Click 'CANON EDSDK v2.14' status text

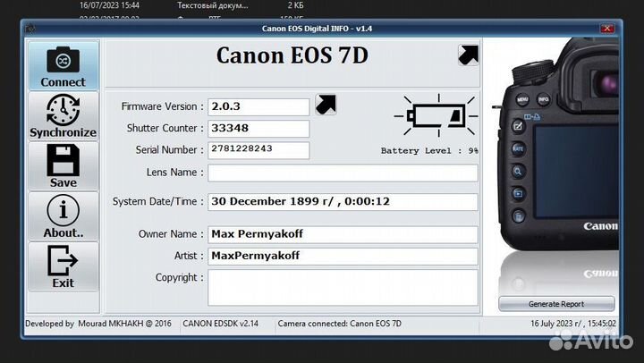(221, 324)
